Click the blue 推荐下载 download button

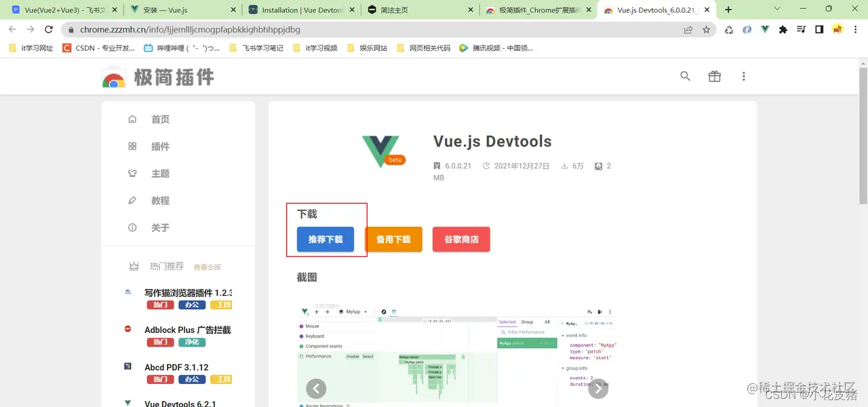point(325,239)
